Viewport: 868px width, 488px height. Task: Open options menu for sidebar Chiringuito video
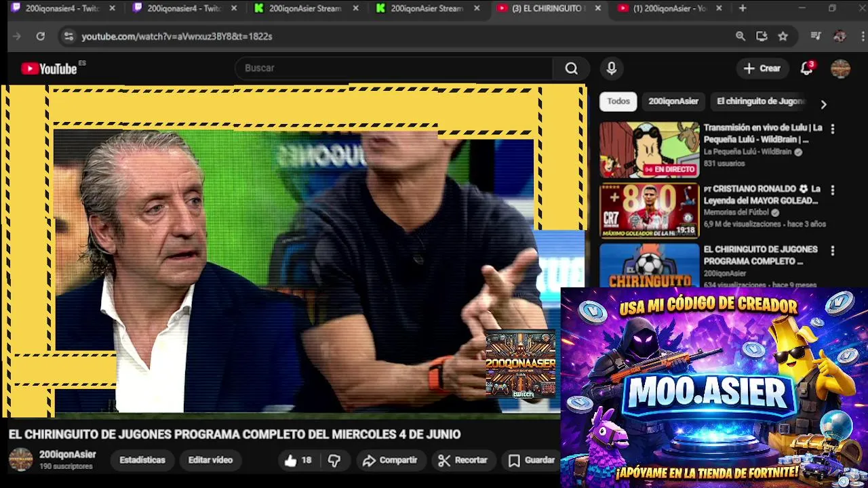pyautogui.click(x=833, y=251)
